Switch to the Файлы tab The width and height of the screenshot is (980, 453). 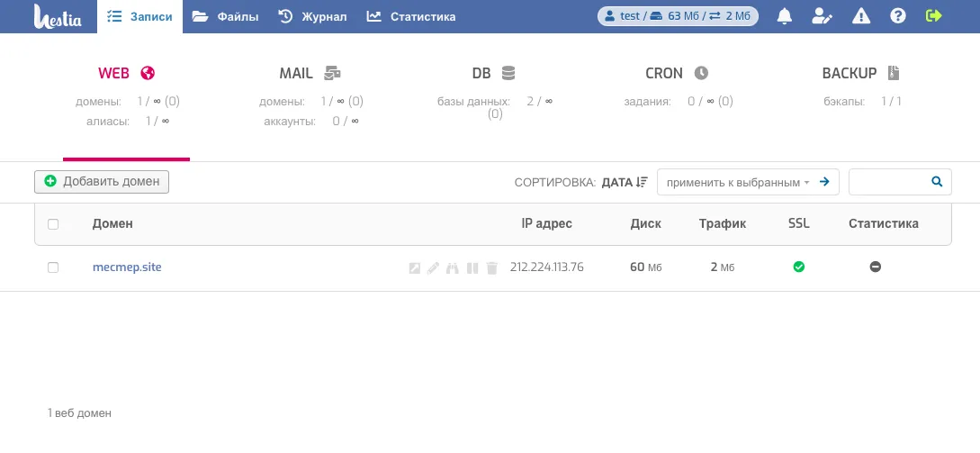tap(225, 16)
